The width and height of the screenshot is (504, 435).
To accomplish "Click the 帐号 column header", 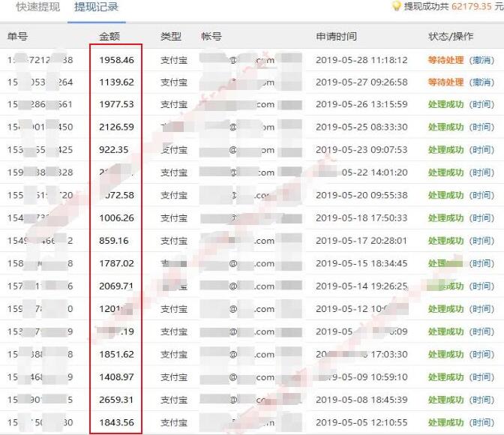I will [211, 36].
